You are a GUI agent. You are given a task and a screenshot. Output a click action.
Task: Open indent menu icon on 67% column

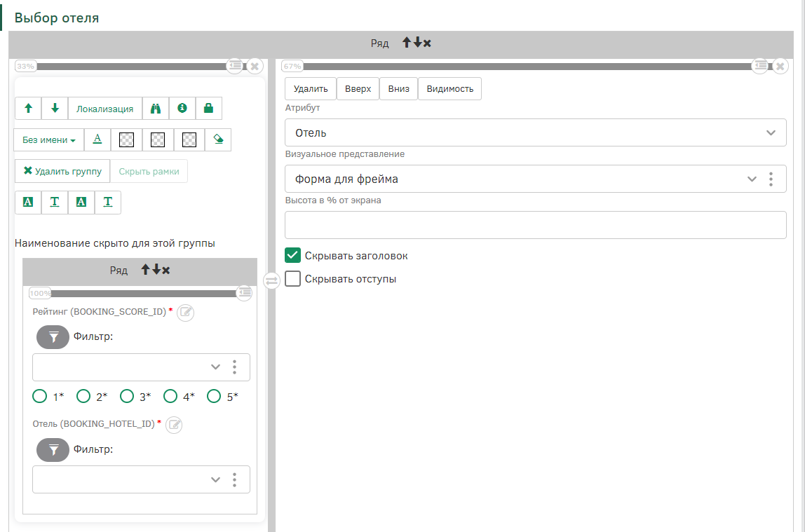[x=760, y=66]
